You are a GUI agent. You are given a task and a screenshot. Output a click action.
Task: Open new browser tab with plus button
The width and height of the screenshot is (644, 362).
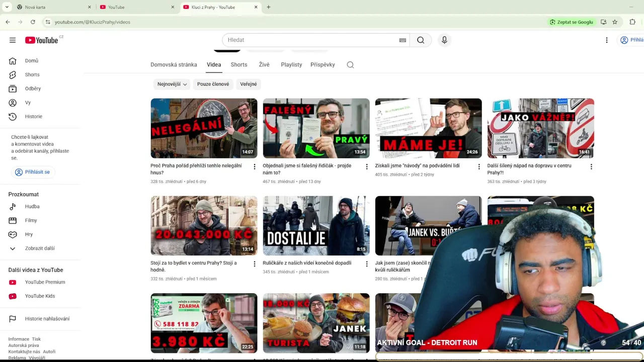click(269, 7)
